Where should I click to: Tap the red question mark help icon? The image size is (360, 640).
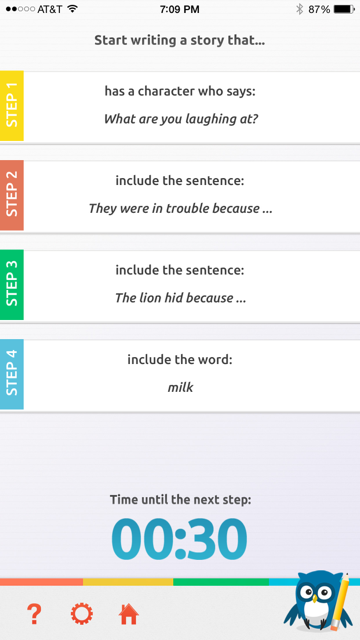tap(34, 614)
